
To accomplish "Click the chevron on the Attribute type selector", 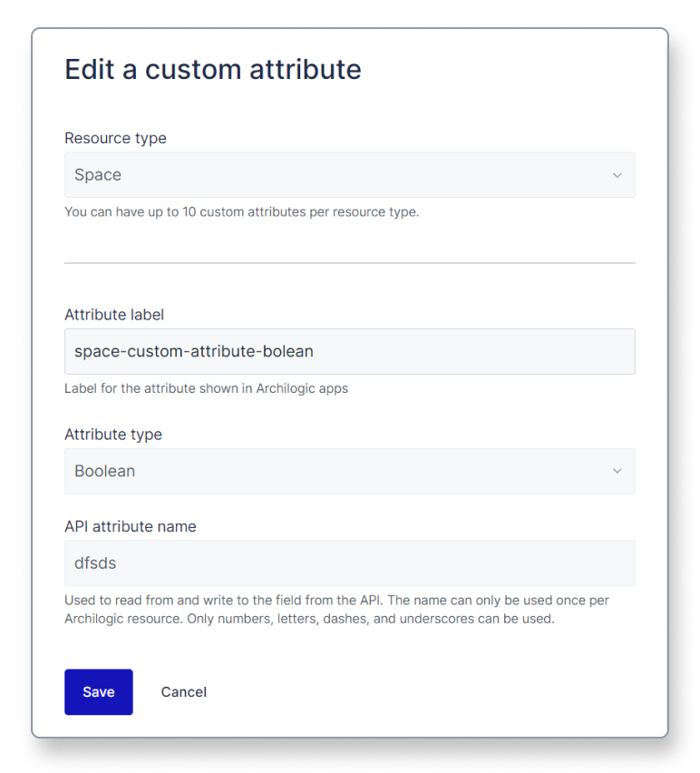I will 617,471.
